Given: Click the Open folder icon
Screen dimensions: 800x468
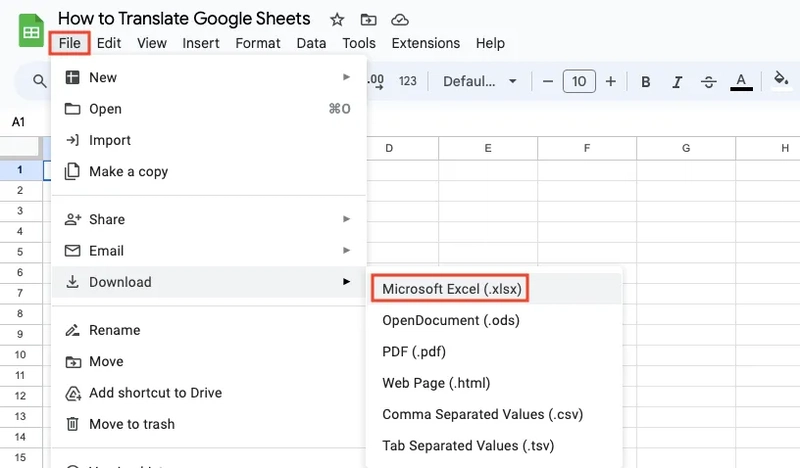Looking at the screenshot, I should 72,109.
